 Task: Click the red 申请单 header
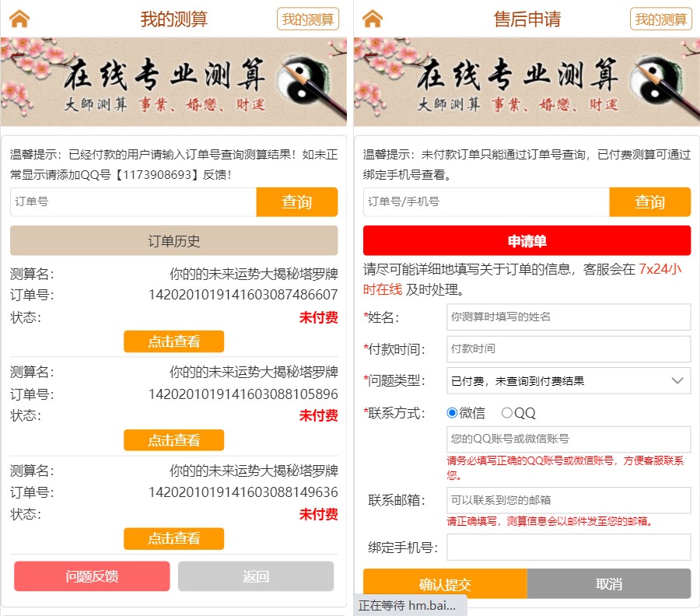pos(527,241)
